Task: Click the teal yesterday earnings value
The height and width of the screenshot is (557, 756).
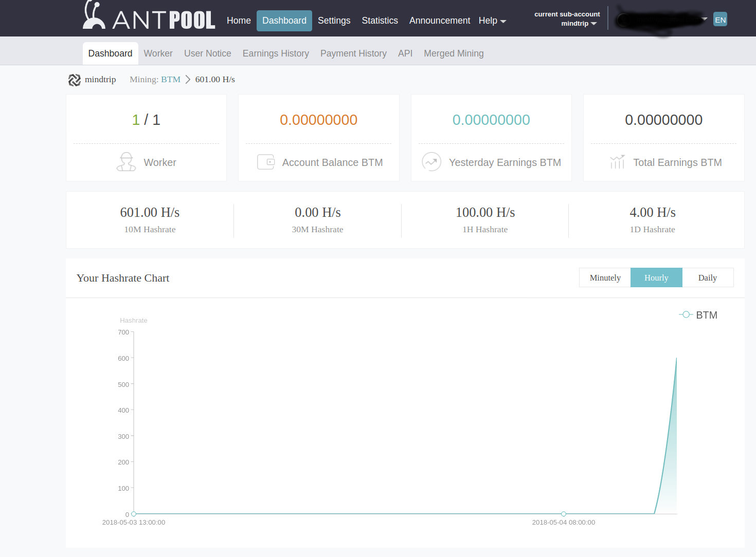Action: (491, 120)
